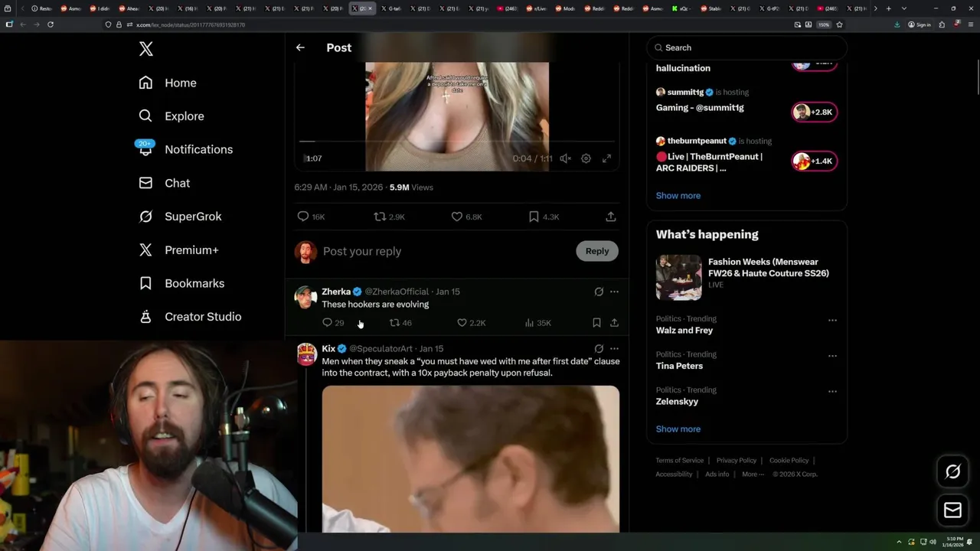This screenshot has width=980, height=551.
Task: Open the @ZherkaOfficial handle link
Action: pos(397,292)
